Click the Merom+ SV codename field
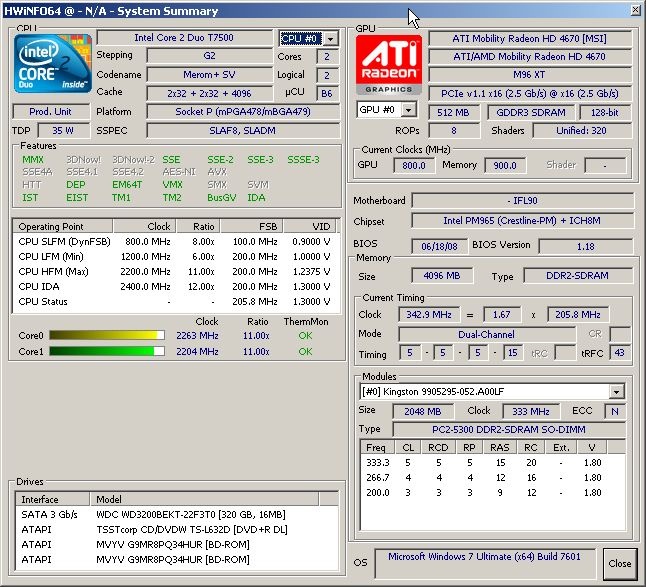The height and width of the screenshot is (587, 646). 209,75
